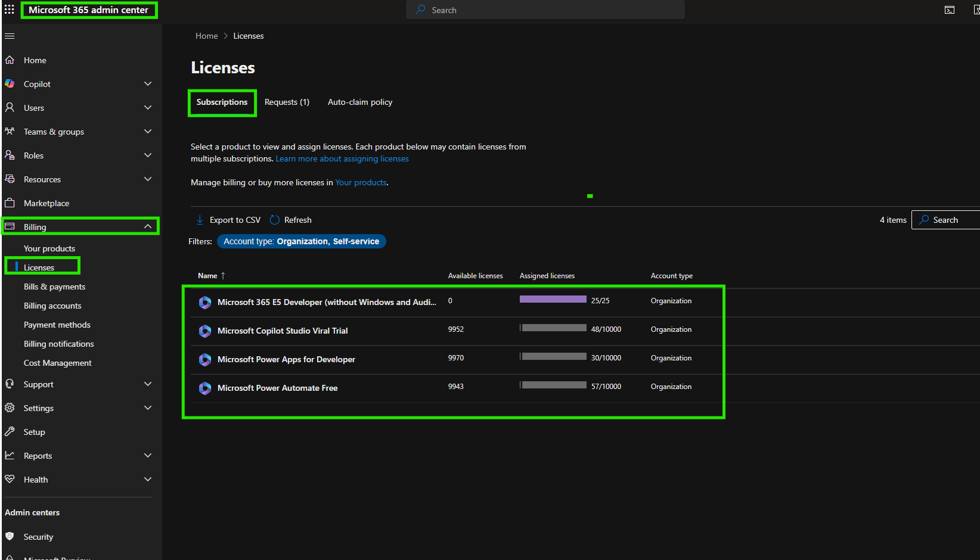Click the Settings gear icon
The image size is (980, 560).
click(10, 408)
